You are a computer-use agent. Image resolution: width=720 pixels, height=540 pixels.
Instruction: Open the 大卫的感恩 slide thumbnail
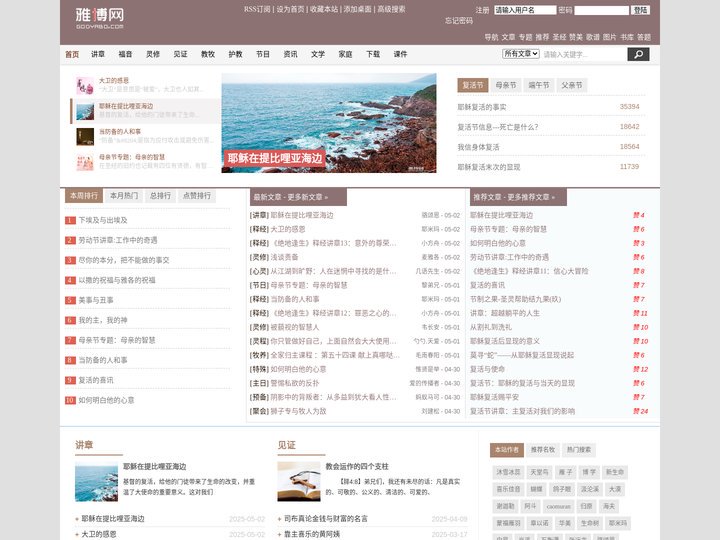click(x=85, y=85)
